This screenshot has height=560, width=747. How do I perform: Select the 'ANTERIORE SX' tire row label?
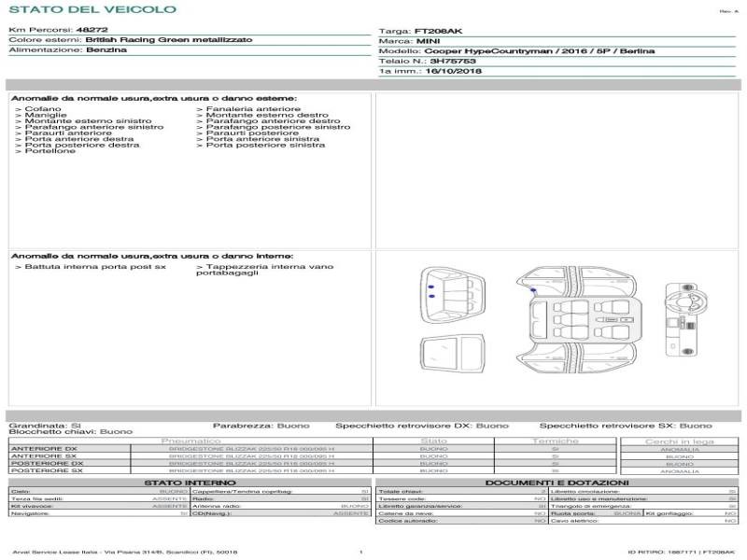coord(44,456)
